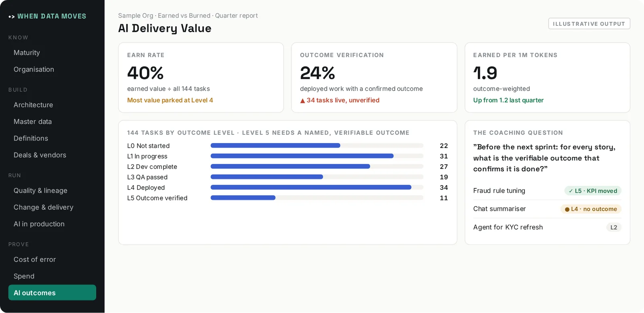Click the L5 Outcome verified label
The height and width of the screenshot is (313, 644).
point(157,198)
